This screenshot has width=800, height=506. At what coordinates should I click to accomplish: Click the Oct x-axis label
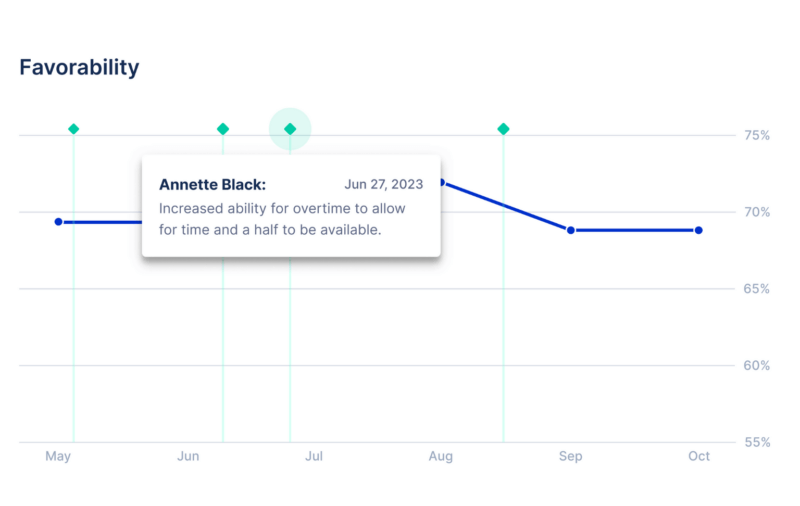tap(699, 456)
